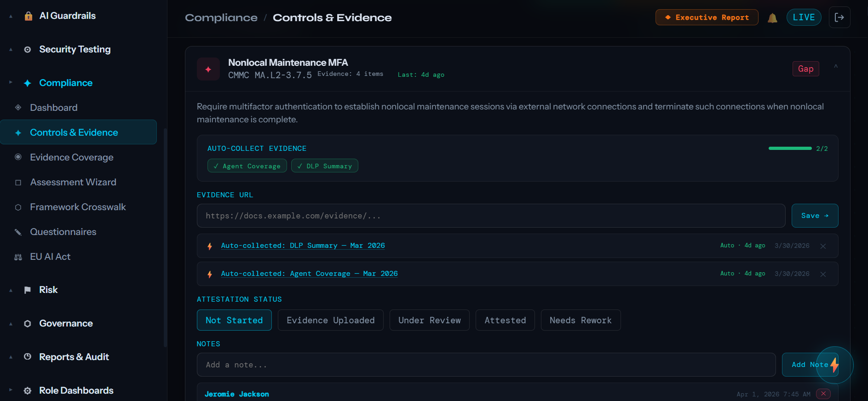Delete Jeromie Jackson's note

(823, 394)
